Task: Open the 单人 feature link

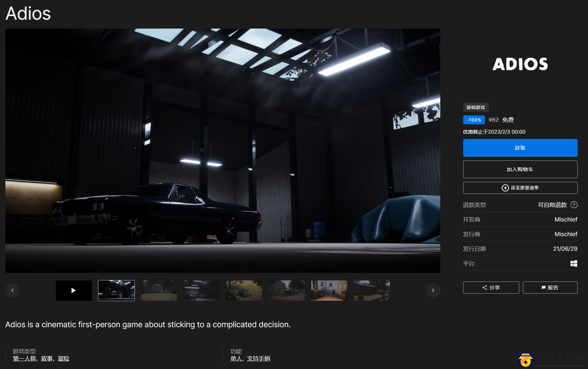Action: pyautogui.click(x=236, y=359)
